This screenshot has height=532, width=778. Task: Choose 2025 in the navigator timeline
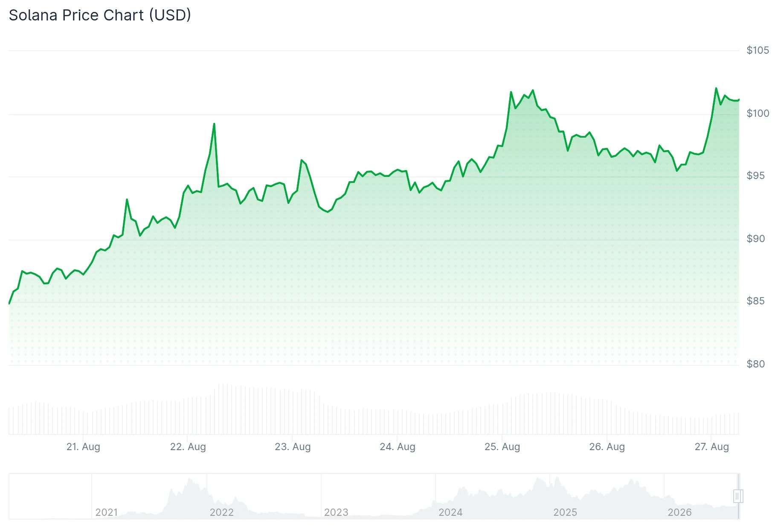point(565,512)
